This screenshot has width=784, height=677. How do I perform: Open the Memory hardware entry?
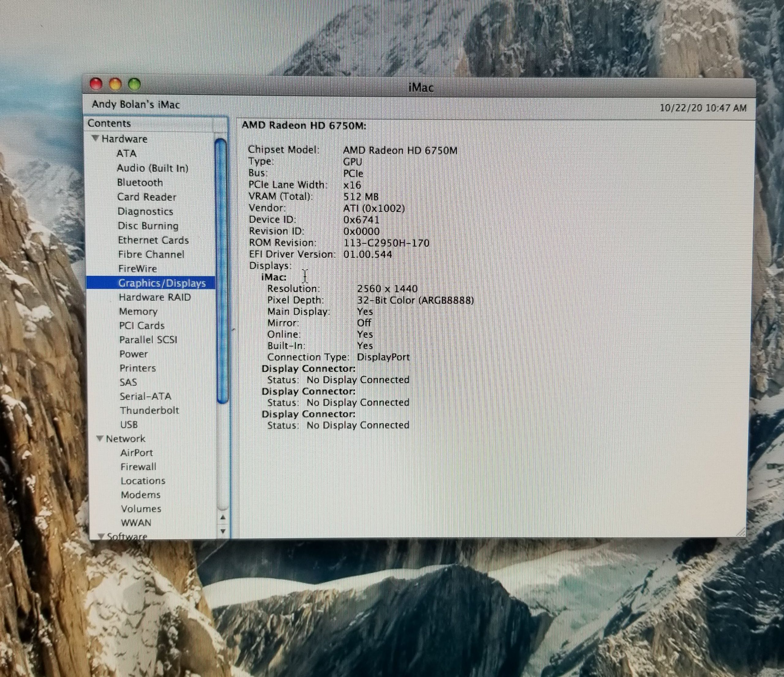click(x=138, y=311)
